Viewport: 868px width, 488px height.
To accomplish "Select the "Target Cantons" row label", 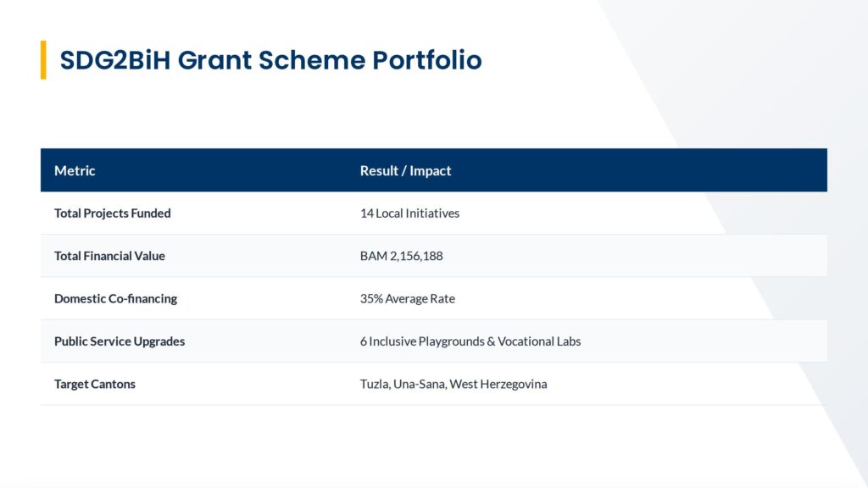I will click(95, 384).
